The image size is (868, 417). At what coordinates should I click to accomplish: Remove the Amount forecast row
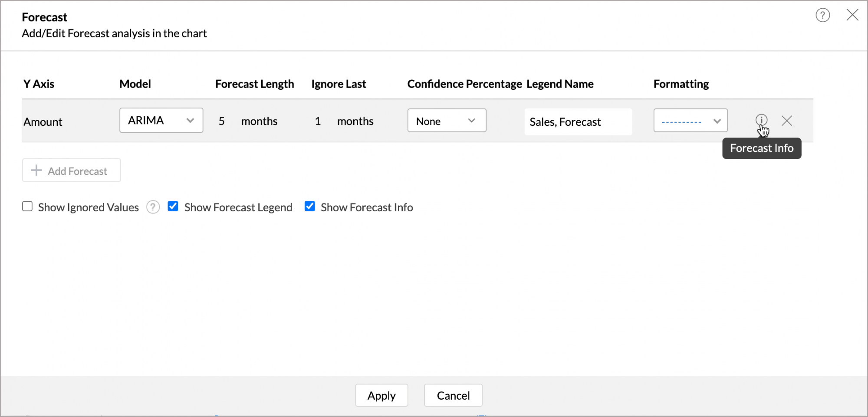click(x=787, y=120)
